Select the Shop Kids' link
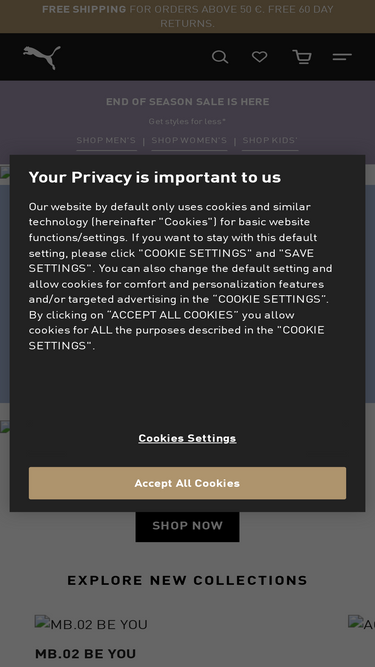Image resolution: width=375 pixels, height=667 pixels. [270, 141]
